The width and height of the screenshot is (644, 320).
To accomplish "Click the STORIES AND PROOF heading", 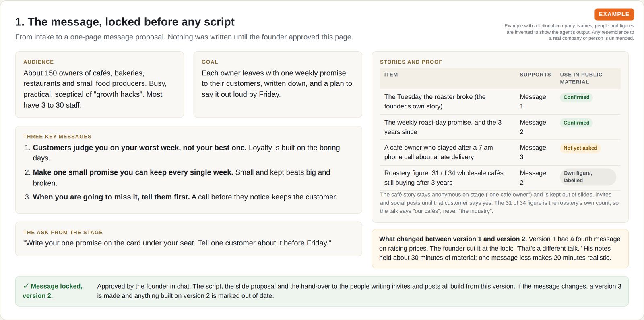I will point(411,62).
